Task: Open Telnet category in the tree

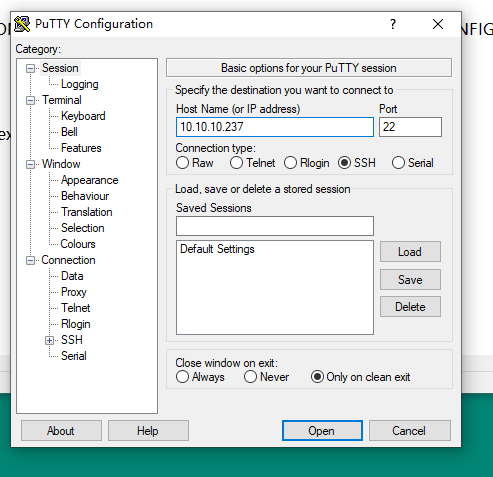Action: point(76,308)
